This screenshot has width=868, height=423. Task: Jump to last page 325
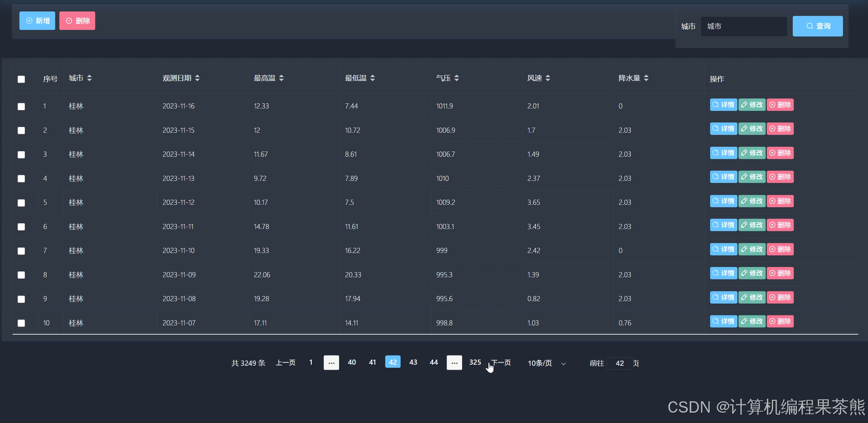475,363
